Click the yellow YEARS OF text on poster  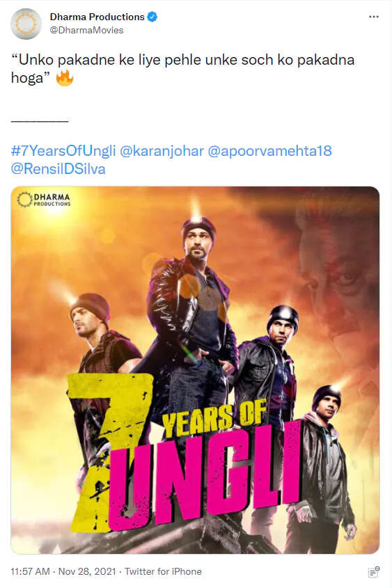[x=214, y=419]
